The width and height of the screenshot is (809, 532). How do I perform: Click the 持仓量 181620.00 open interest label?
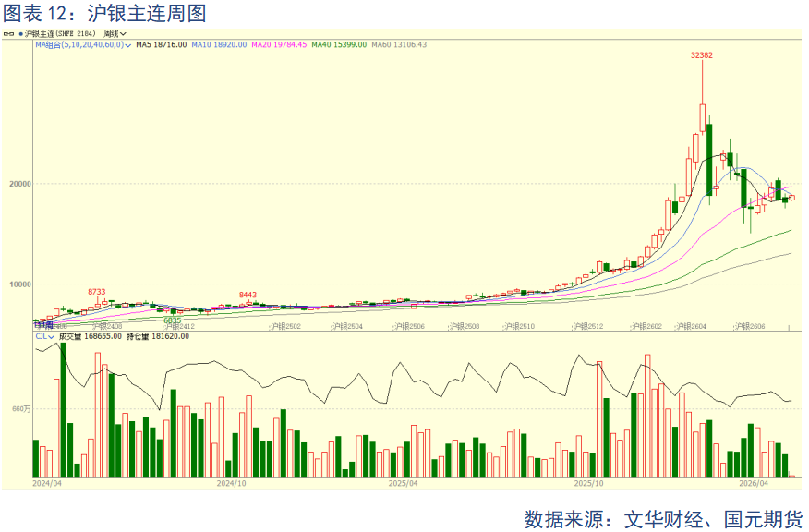(x=158, y=336)
